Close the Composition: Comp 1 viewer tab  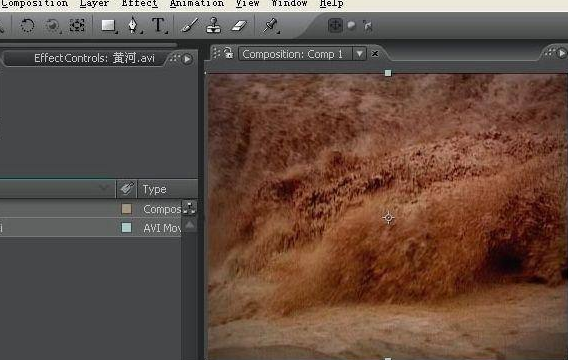pyautogui.click(x=375, y=54)
